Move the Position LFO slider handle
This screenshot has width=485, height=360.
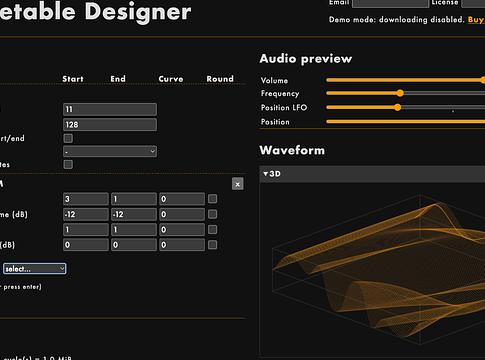tap(397, 107)
